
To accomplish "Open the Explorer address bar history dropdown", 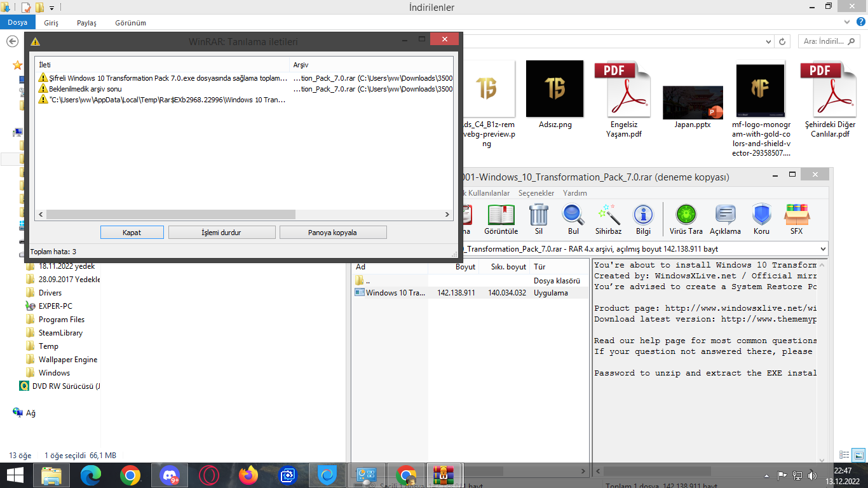I will (769, 41).
